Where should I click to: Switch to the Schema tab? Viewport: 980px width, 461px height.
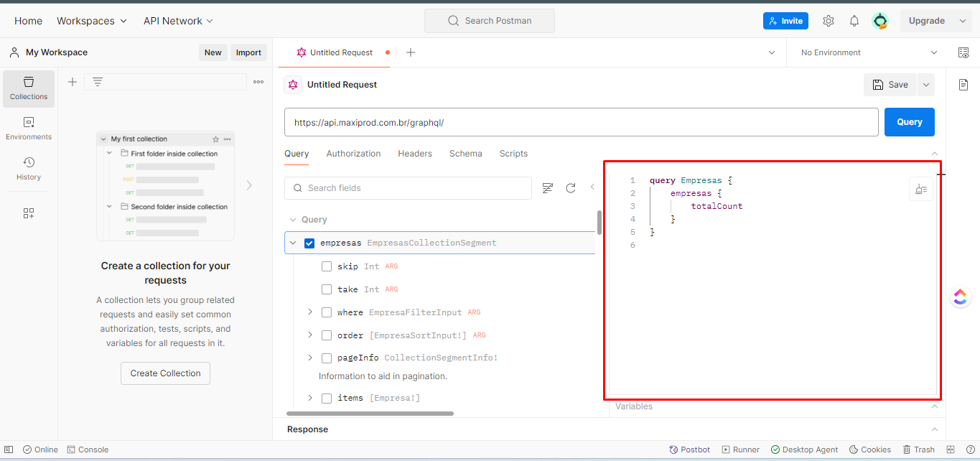click(466, 154)
